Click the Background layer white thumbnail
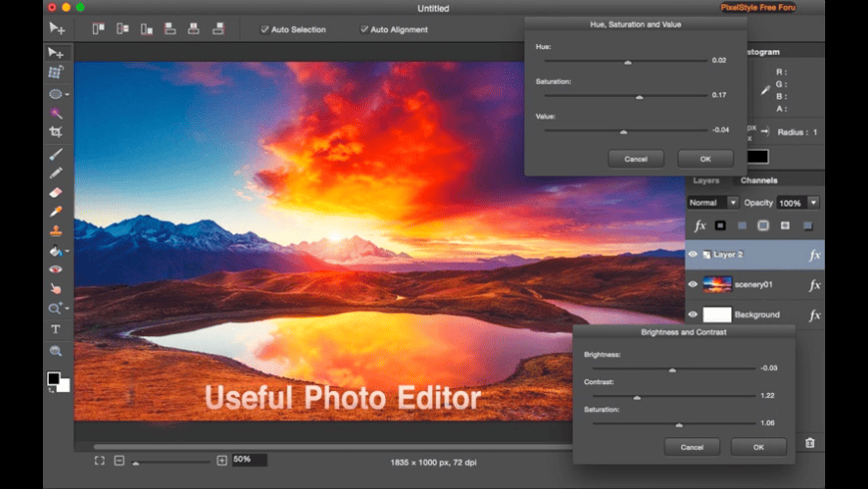Viewport: 868px width, 489px height. tap(717, 314)
